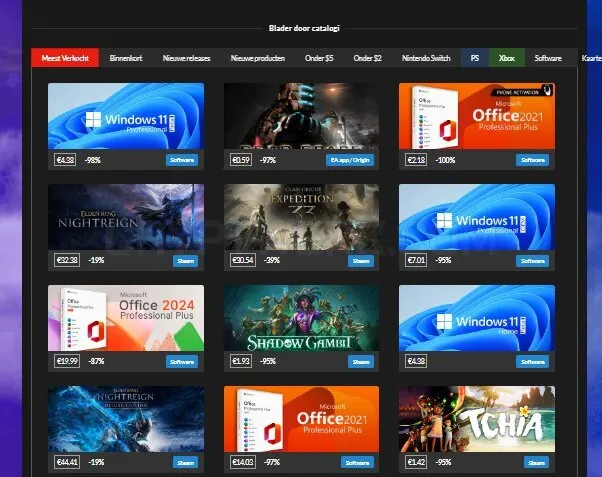This screenshot has height=477, width=602.
Task: Click the -95% discount next to €7.01
Action: tap(443, 260)
